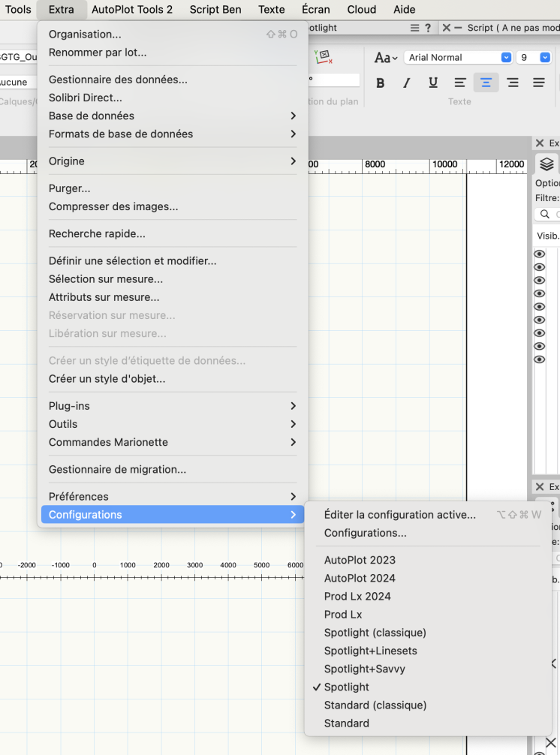Click Purger… in the Extra menu
The width and height of the screenshot is (560, 755).
(x=69, y=188)
